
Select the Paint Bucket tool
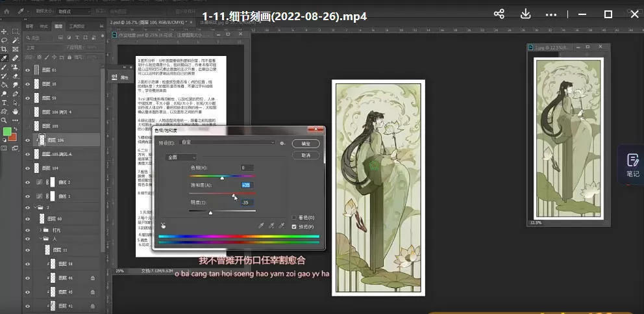pyautogui.click(x=4, y=85)
